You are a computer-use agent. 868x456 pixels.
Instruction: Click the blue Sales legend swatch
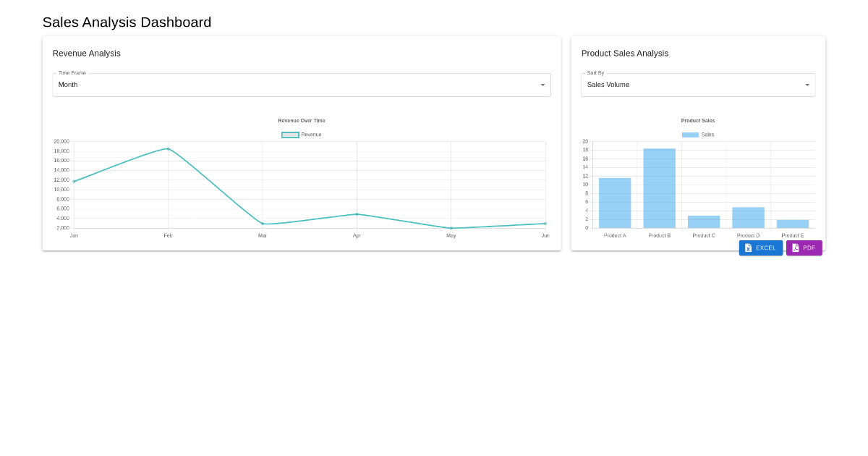point(690,135)
